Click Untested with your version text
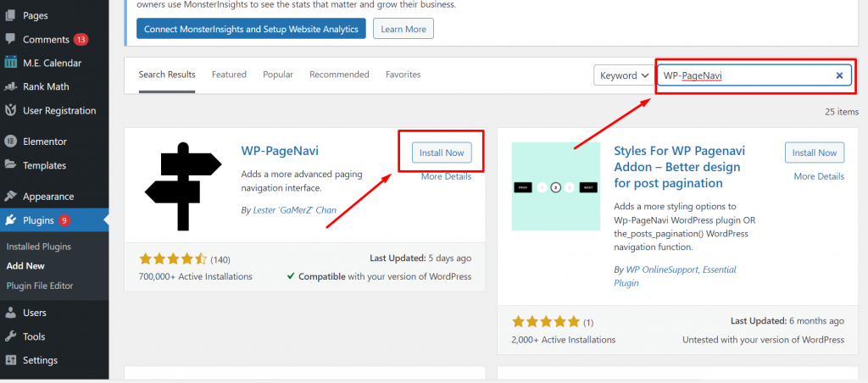The image size is (868, 383). click(764, 339)
